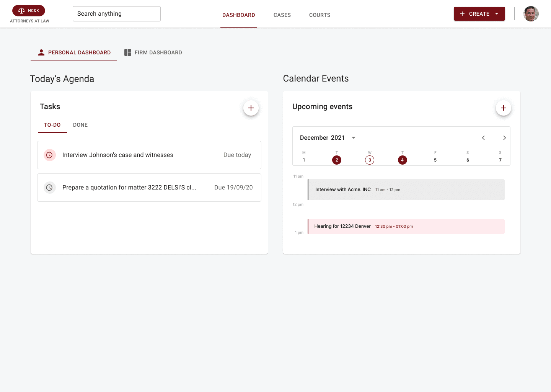
Task: Open the user profile avatar
Action: coord(531,14)
